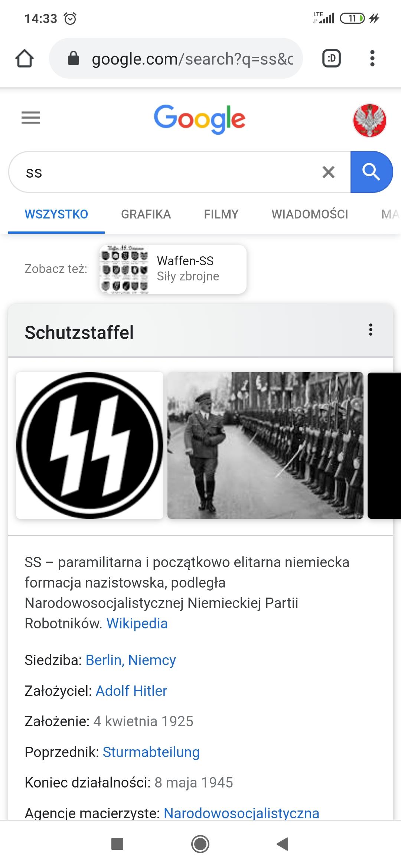The image size is (401, 868).
Task: Open Chrome's three-dot overflow menu
Action: [x=372, y=59]
